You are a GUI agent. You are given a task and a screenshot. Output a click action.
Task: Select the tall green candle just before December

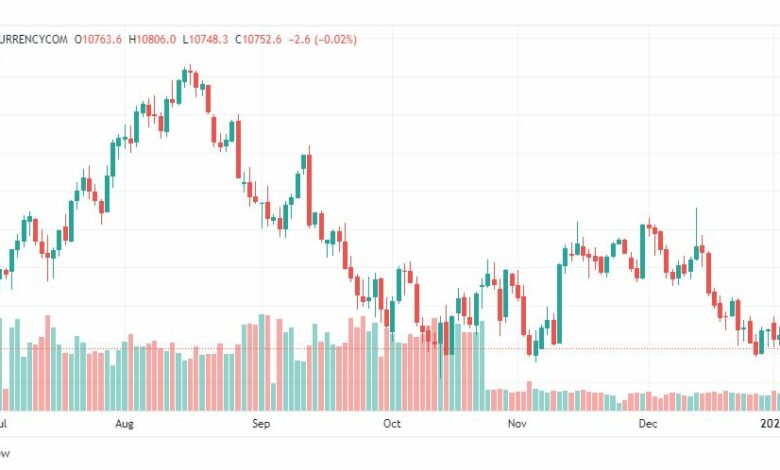pos(642,251)
